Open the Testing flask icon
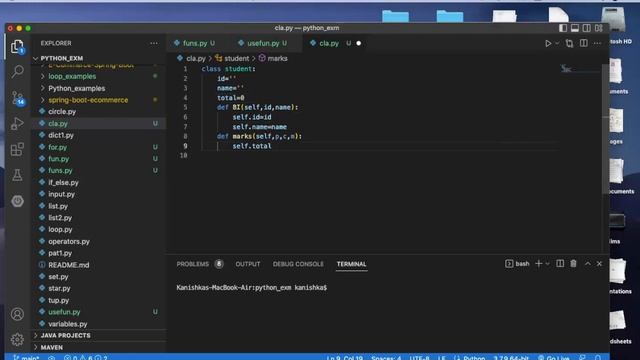 (x=17, y=175)
